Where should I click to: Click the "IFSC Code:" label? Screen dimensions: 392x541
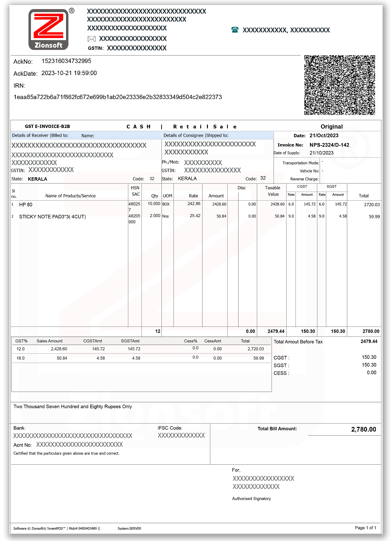(170, 428)
